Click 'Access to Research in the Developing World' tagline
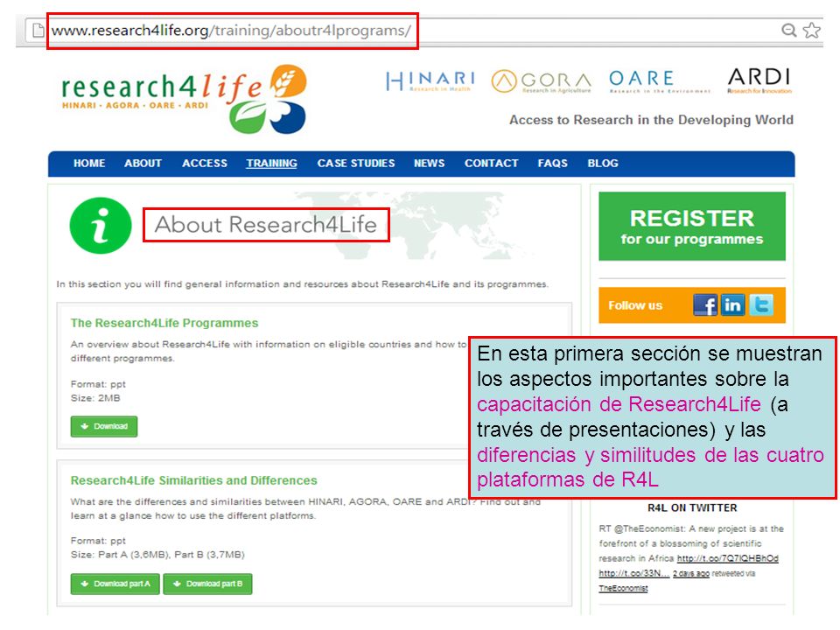The width and height of the screenshot is (840, 630). [x=651, y=120]
